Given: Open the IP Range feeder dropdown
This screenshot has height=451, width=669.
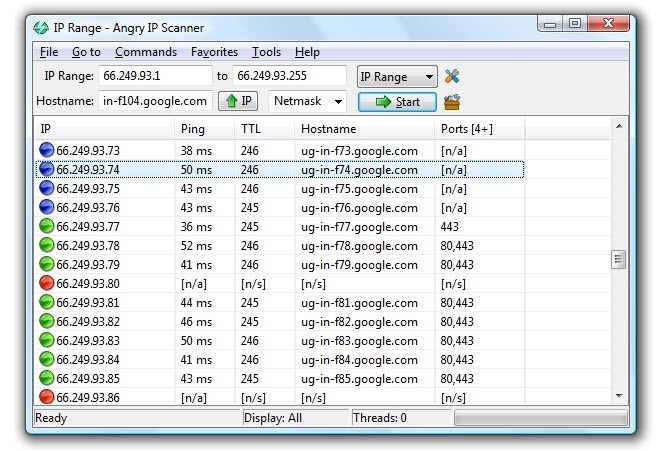Looking at the screenshot, I should pyautogui.click(x=397, y=77).
